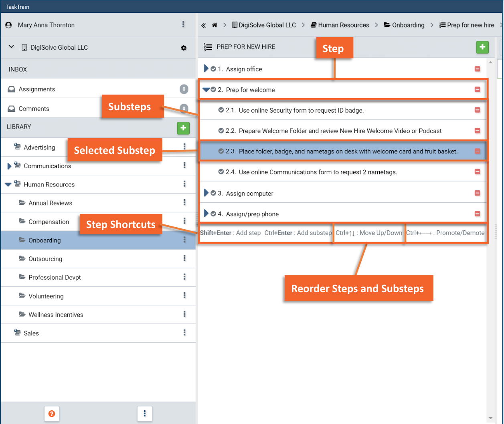Viewport: 504px width, 424px height.
Task: Add a new step with green plus button
Action: click(x=482, y=47)
